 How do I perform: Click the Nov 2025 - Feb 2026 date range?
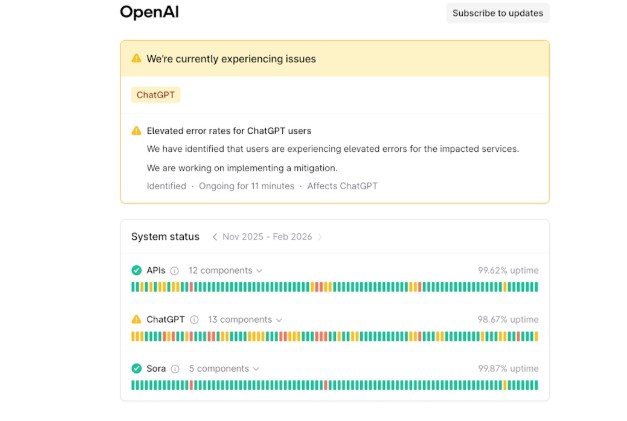(267, 237)
